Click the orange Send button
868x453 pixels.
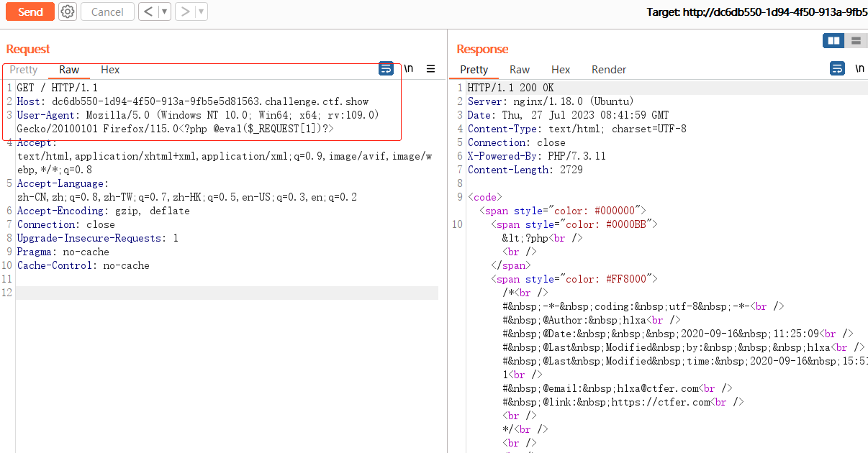30,12
